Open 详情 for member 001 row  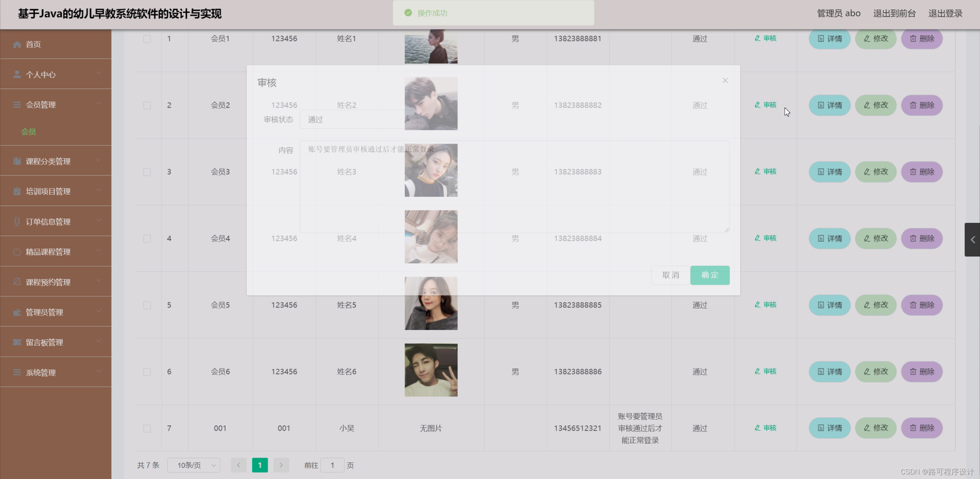coord(829,428)
